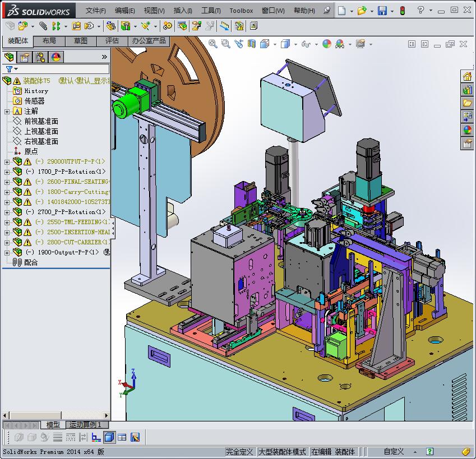
Task: Expand the manager tabs chevron
Action: tap(104, 57)
